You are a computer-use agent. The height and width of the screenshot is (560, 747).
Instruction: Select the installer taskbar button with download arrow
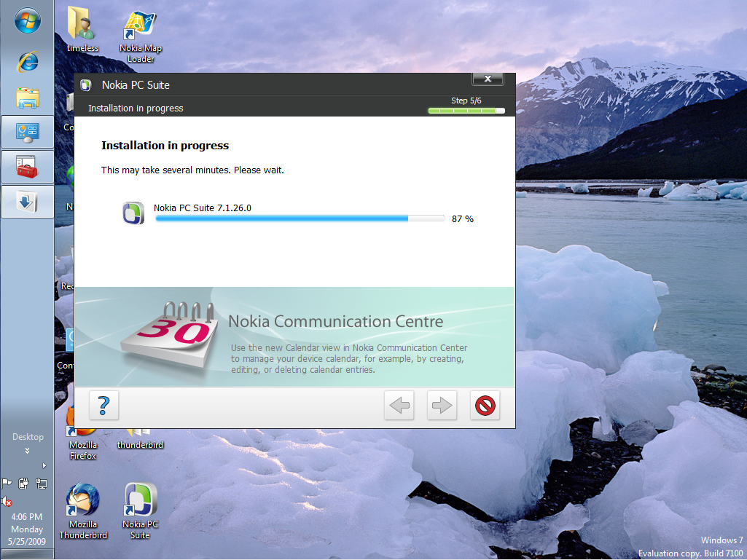pyautogui.click(x=27, y=202)
